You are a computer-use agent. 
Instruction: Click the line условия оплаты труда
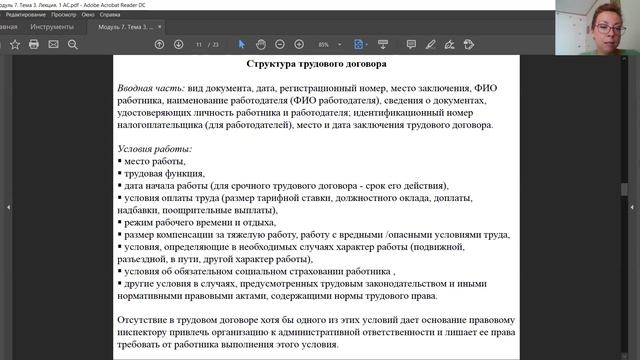coord(295,204)
